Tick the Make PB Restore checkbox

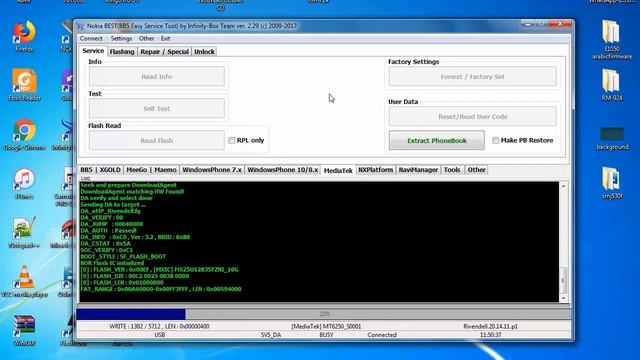pos(496,140)
